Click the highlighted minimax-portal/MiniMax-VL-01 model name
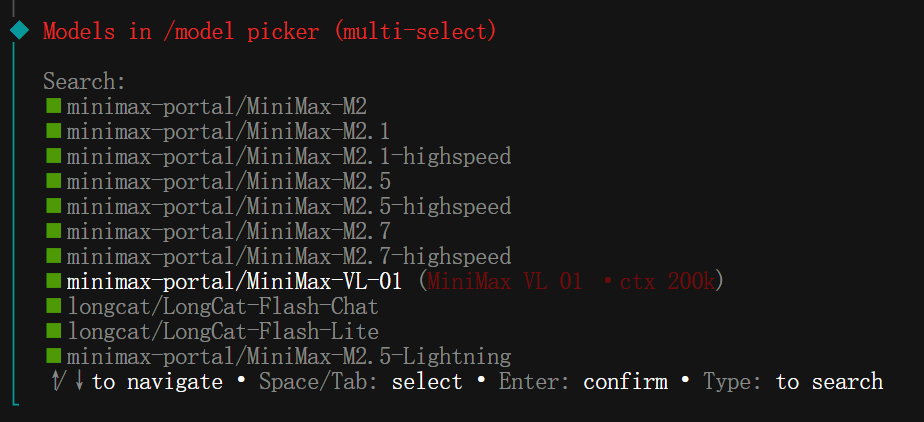This screenshot has height=422, width=924. (x=235, y=281)
